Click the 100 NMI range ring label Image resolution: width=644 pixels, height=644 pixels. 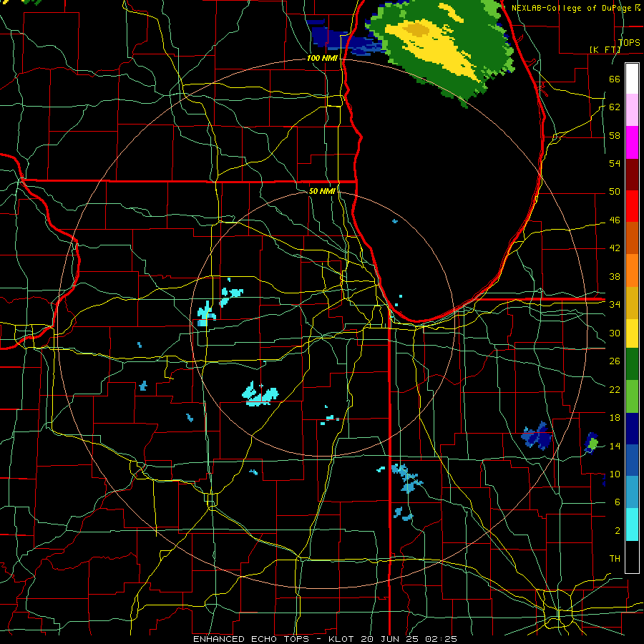[x=322, y=58]
